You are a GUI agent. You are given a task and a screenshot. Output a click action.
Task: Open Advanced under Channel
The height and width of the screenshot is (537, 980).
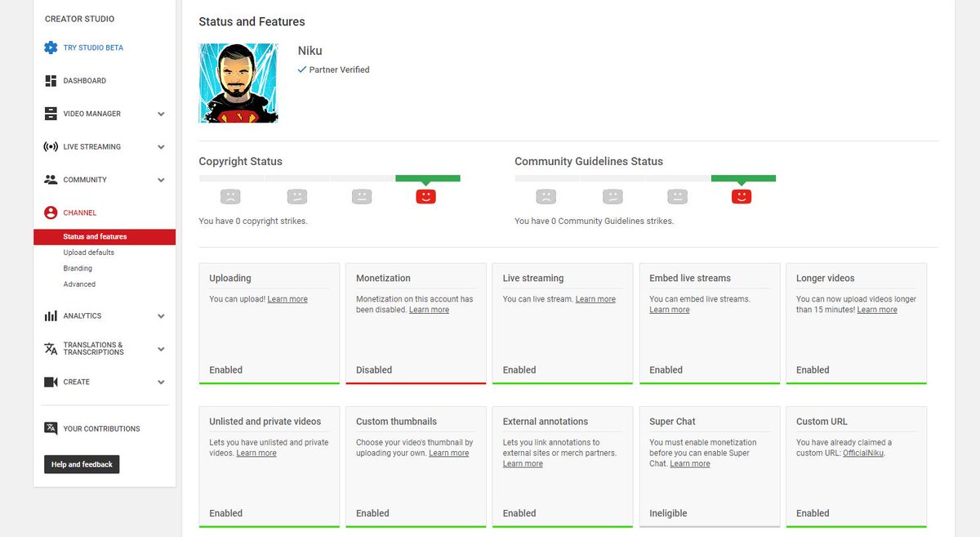(79, 284)
